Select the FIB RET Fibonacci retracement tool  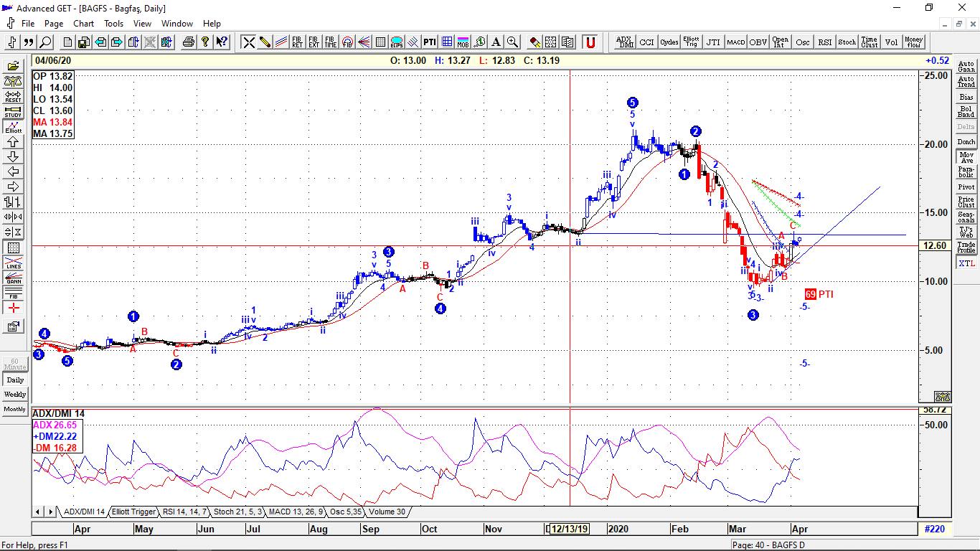point(298,42)
